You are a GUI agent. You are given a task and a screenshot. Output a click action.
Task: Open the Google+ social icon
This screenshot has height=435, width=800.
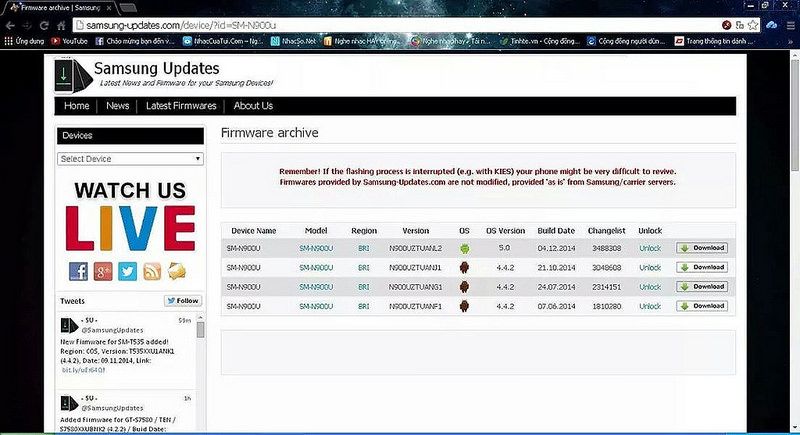point(102,271)
